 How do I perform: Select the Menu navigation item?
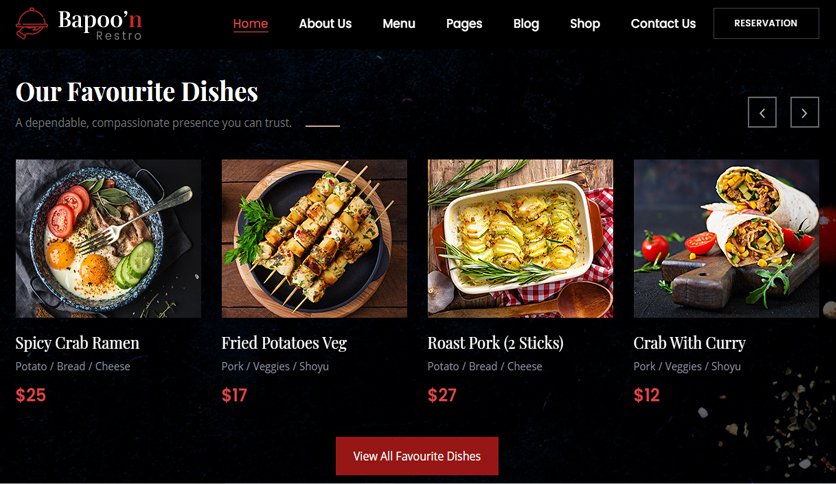point(399,23)
